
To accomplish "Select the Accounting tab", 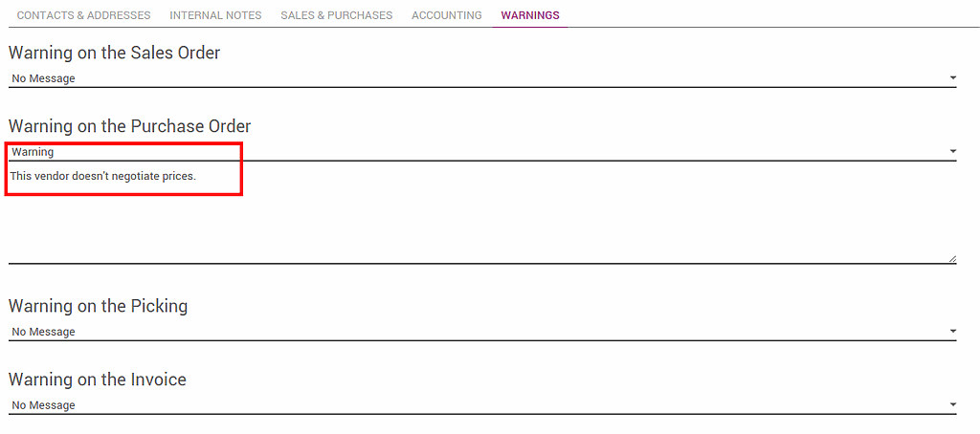I will pyautogui.click(x=446, y=15).
